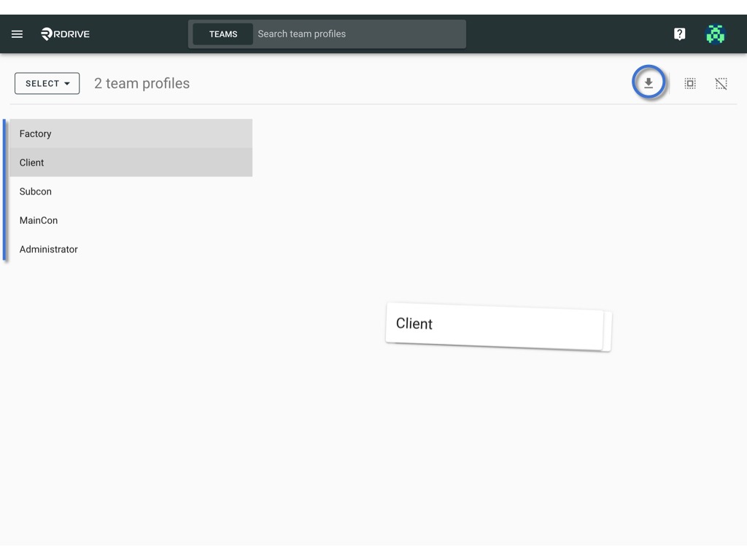
Task: Click the download icon button
Action: (649, 83)
